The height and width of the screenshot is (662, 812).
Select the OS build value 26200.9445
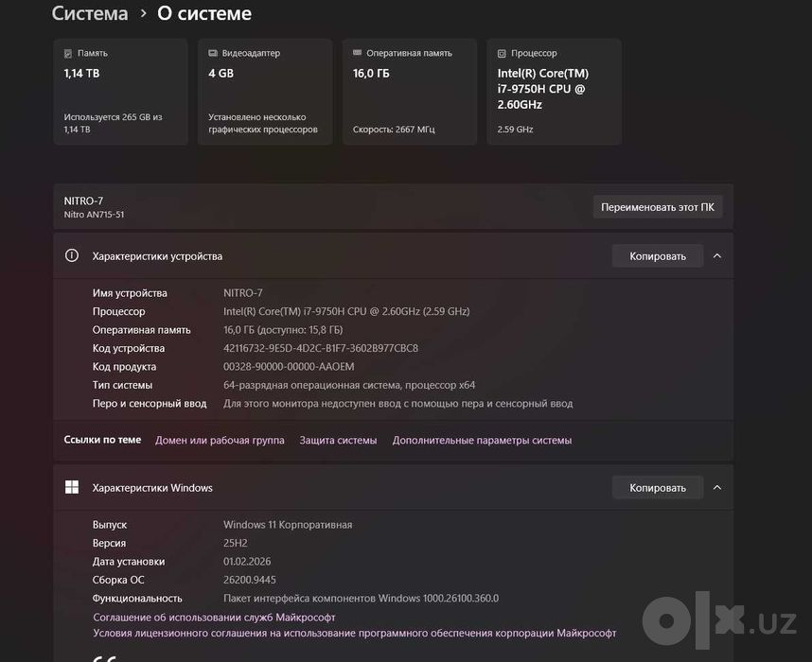250,580
